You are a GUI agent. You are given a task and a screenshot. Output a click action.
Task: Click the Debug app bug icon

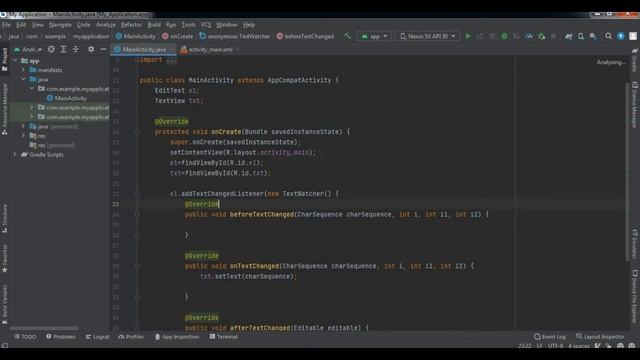point(504,36)
